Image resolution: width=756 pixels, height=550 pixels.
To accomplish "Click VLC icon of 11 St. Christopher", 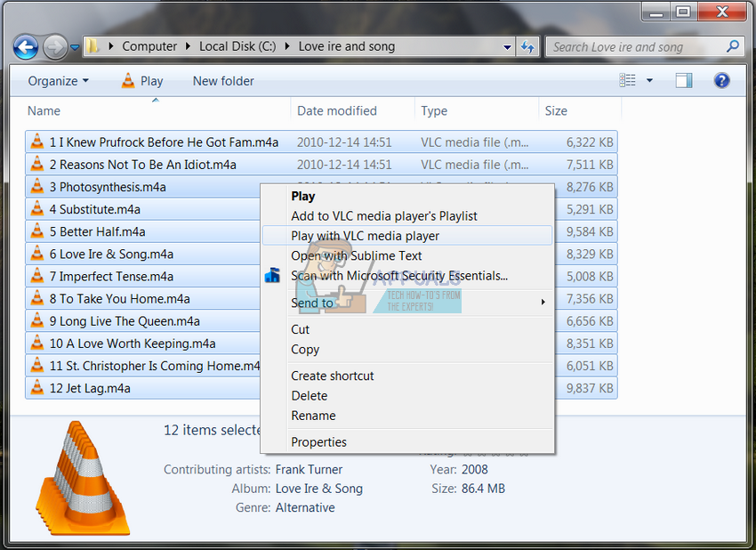I will coord(37,365).
